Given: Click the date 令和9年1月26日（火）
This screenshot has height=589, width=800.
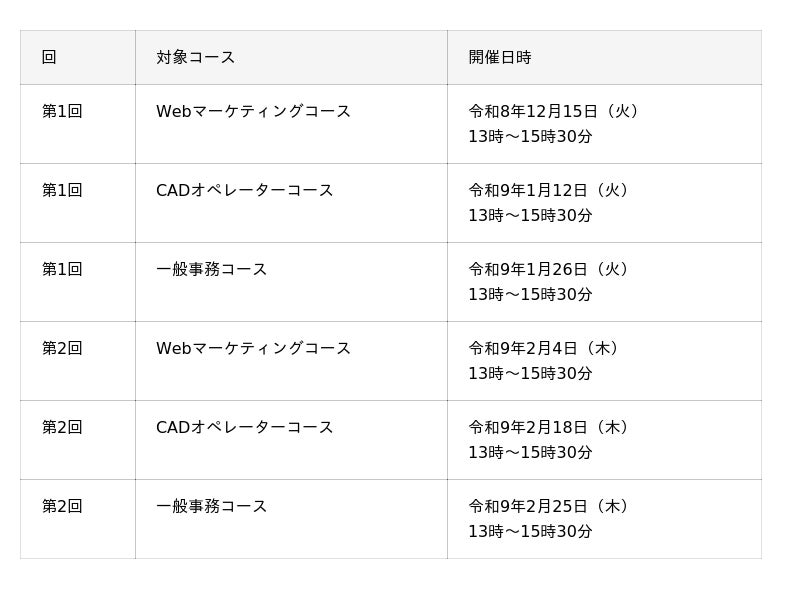Looking at the screenshot, I should click(x=548, y=269).
